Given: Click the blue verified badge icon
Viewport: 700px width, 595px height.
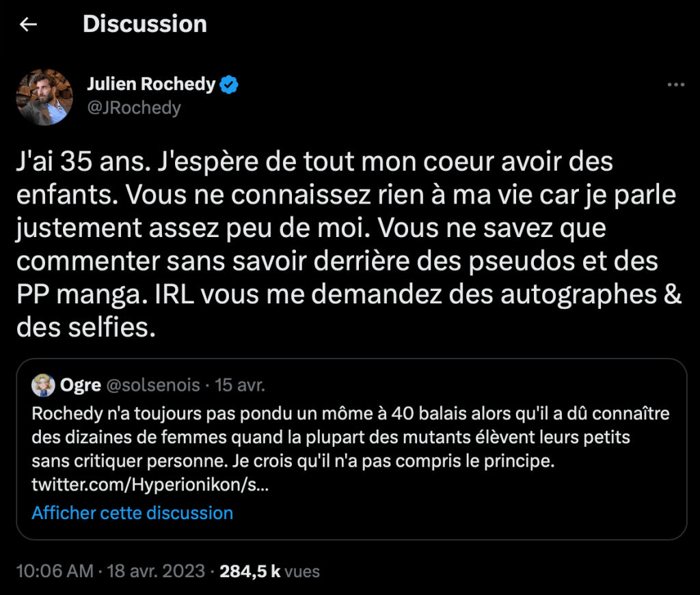Looking at the screenshot, I should (x=229, y=85).
